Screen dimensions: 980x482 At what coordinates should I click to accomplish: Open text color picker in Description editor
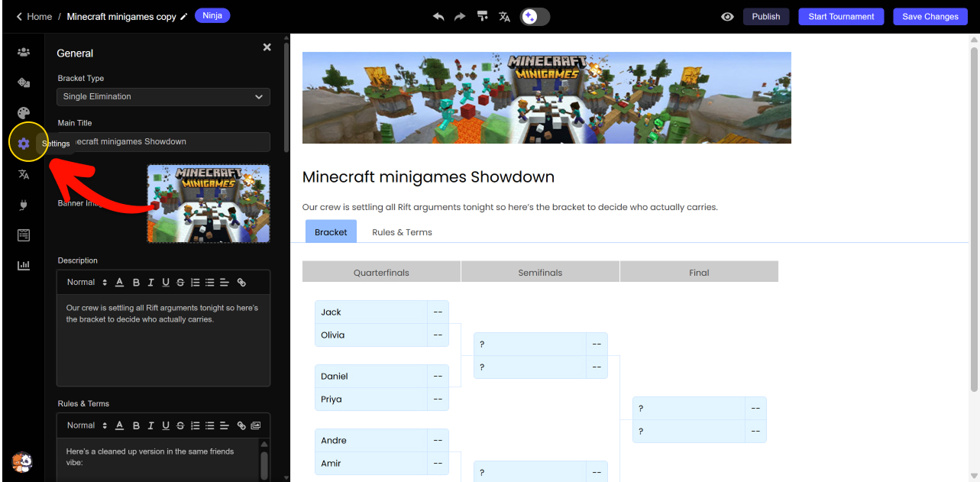[119, 283]
